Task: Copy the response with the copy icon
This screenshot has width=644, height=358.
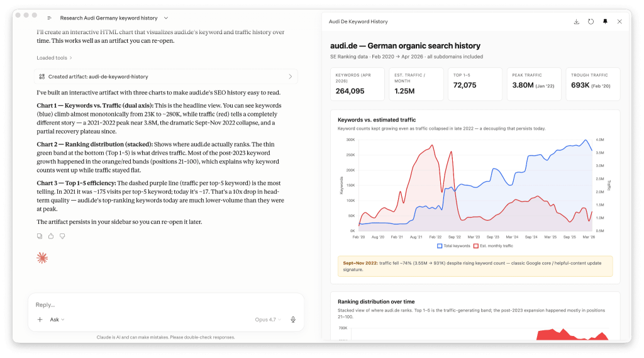Action: (x=40, y=237)
